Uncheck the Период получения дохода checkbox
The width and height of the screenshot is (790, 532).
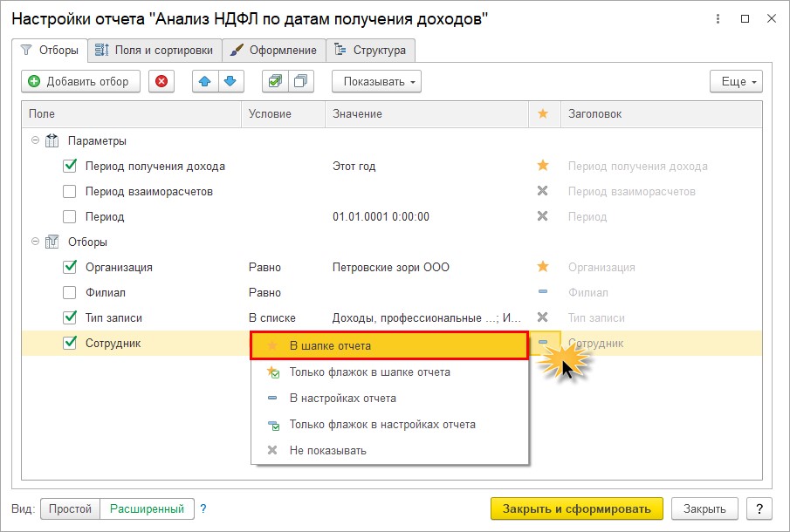pyautogui.click(x=70, y=166)
